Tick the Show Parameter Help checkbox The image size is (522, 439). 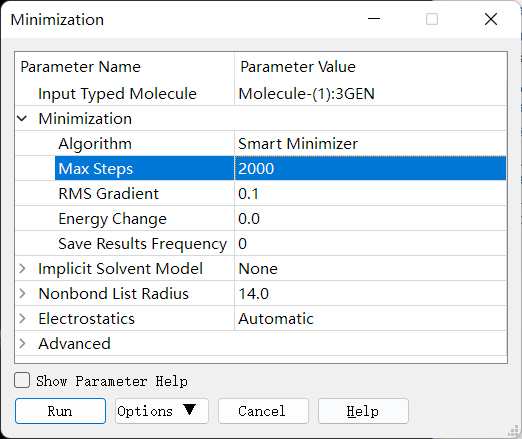(22, 380)
